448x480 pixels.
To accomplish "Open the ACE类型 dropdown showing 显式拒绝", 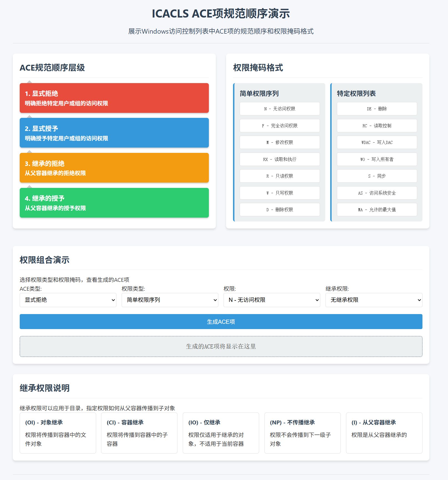I will pos(68,300).
